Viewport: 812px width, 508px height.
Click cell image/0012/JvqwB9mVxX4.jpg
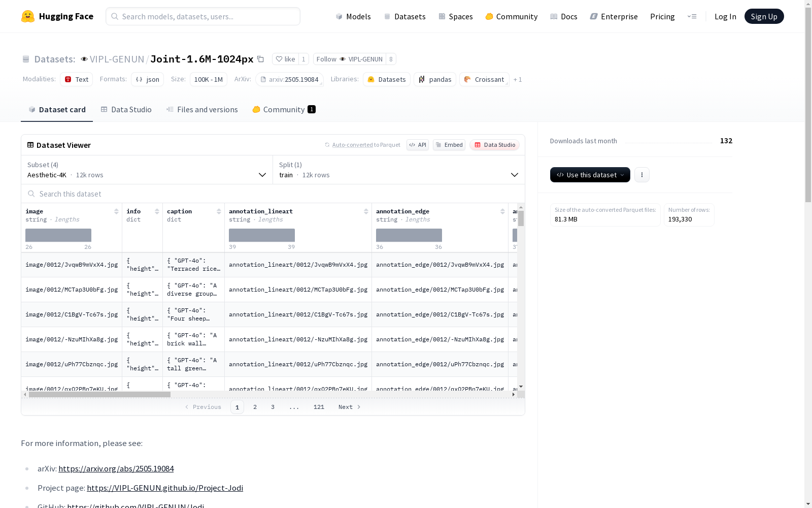coord(72,265)
